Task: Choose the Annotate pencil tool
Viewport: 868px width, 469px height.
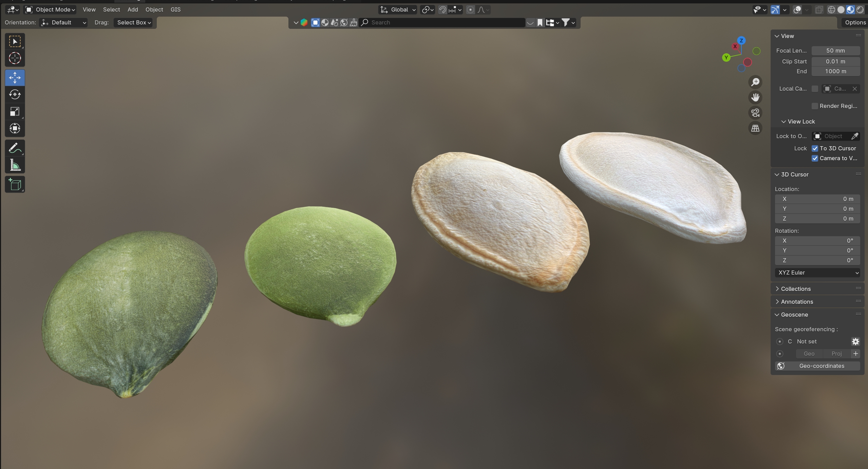Action: (15, 148)
